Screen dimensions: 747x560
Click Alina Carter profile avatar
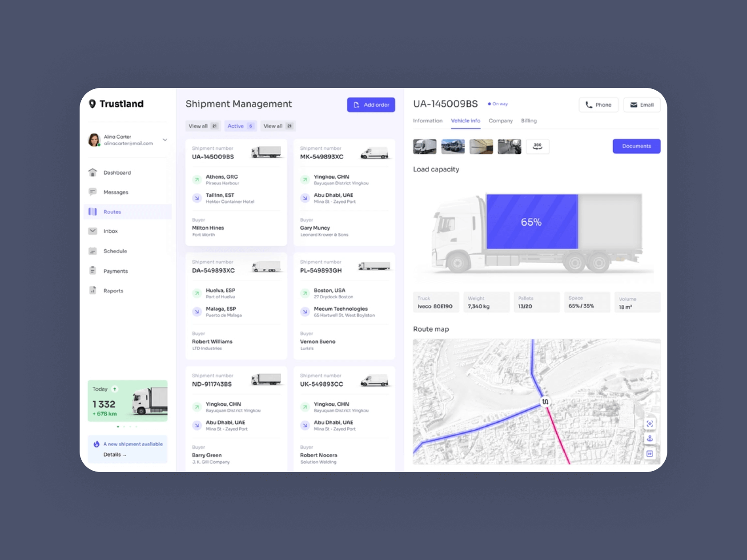[94, 140]
